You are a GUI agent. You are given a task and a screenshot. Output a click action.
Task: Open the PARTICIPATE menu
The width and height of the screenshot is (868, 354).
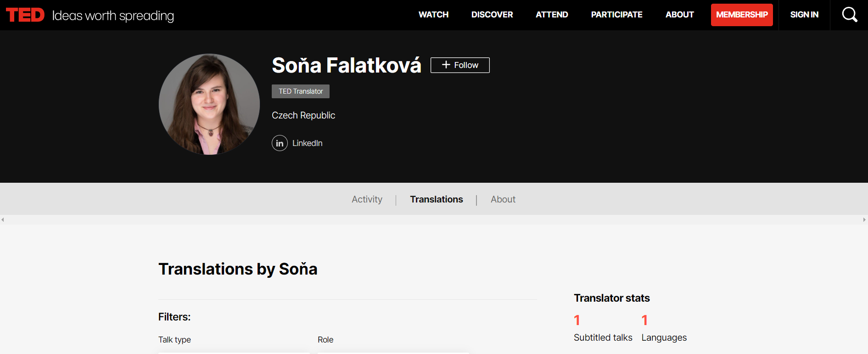point(616,15)
